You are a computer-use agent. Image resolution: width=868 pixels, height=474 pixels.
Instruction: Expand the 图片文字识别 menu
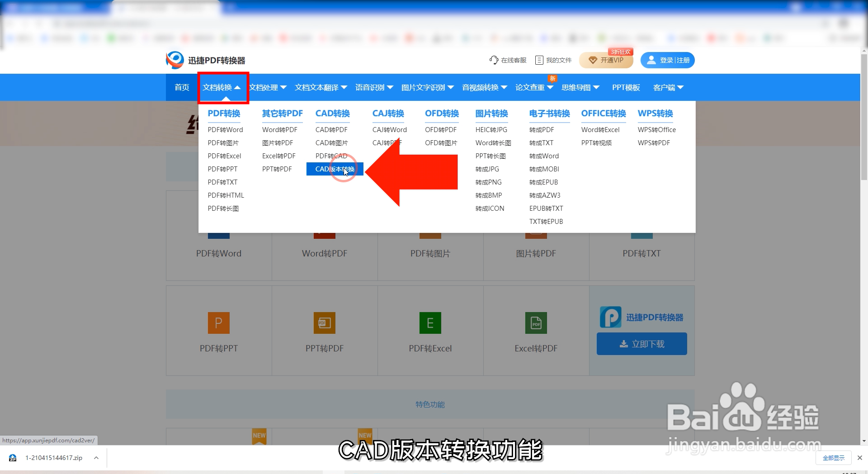[428, 87]
